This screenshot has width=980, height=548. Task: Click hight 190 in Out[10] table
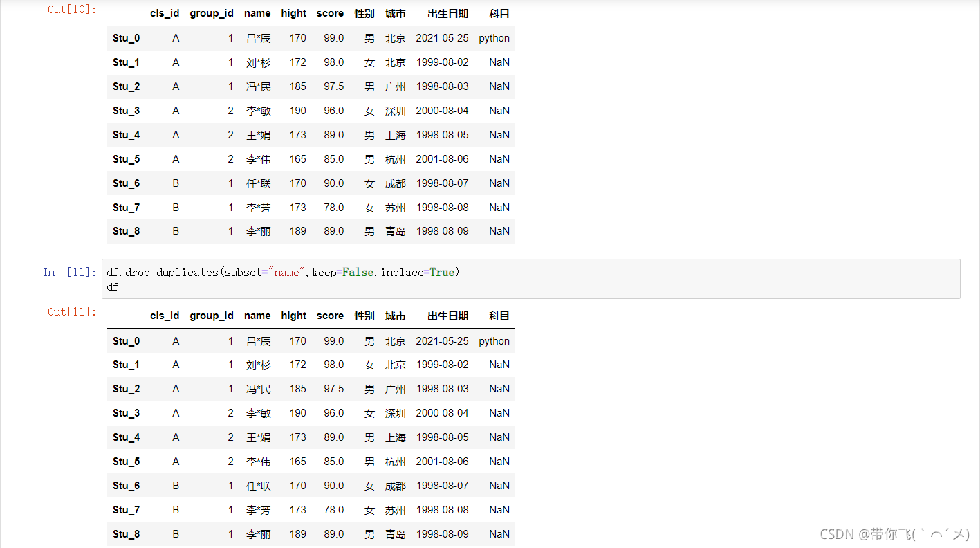point(298,111)
